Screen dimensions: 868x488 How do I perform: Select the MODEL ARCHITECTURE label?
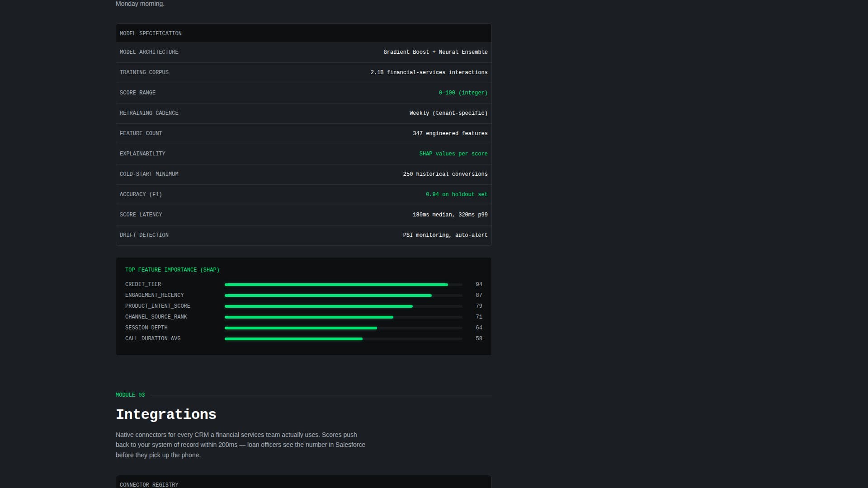149,52
